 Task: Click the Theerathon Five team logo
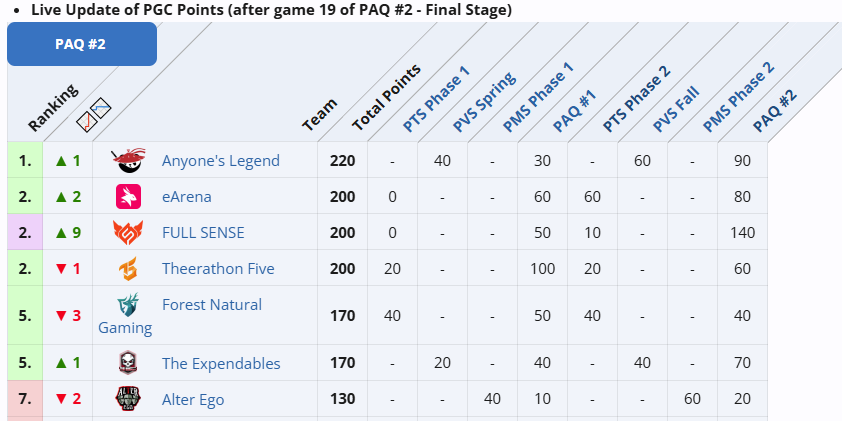(x=129, y=268)
